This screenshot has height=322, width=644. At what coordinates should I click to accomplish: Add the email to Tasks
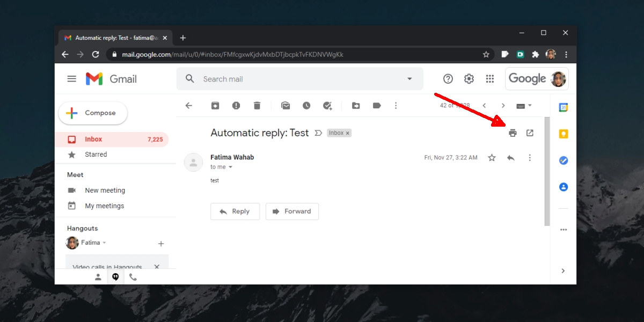[327, 105]
